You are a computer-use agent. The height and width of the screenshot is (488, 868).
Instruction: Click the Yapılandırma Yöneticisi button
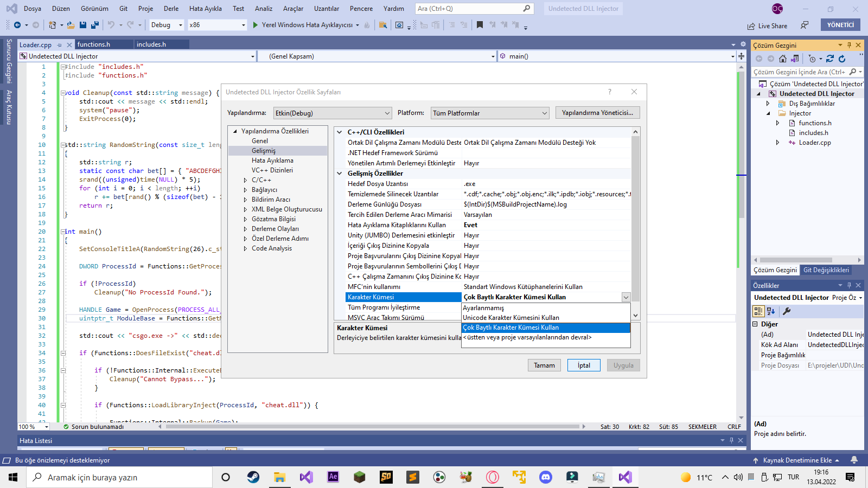coord(598,113)
